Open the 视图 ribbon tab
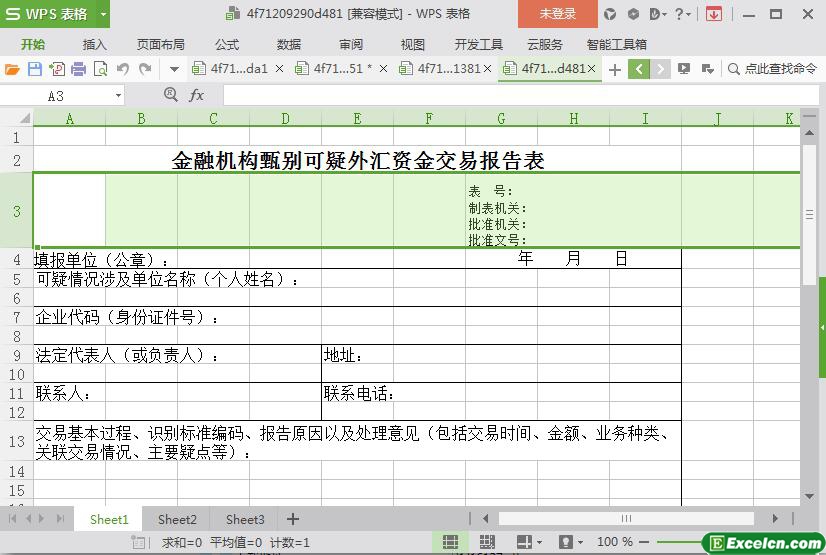This screenshot has height=555, width=826. (x=412, y=44)
